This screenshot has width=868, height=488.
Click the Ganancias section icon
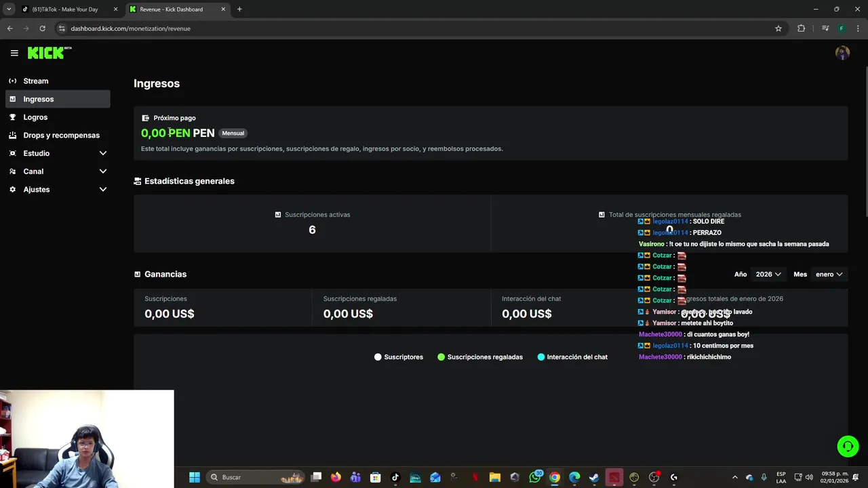point(138,274)
